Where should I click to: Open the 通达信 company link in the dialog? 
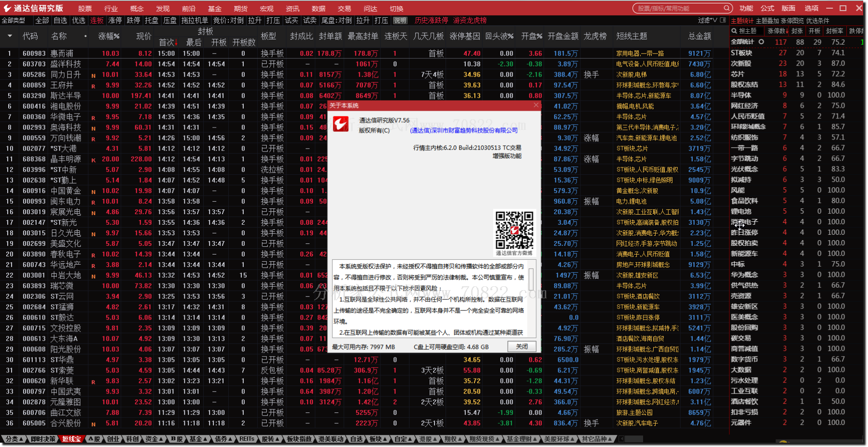pyautogui.click(x=463, y=130)
